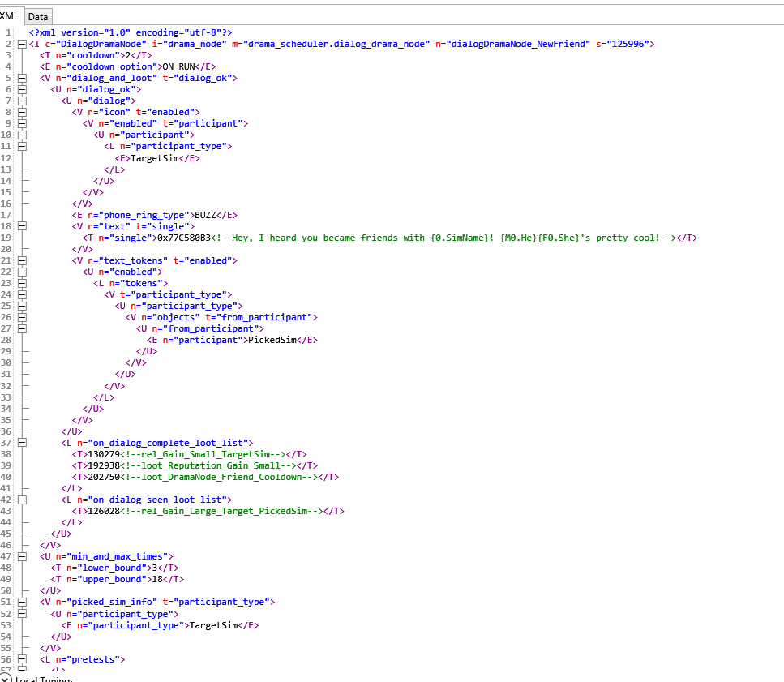Click the TargetSim value on line 12
784x682 pixels.
[155, 158]
